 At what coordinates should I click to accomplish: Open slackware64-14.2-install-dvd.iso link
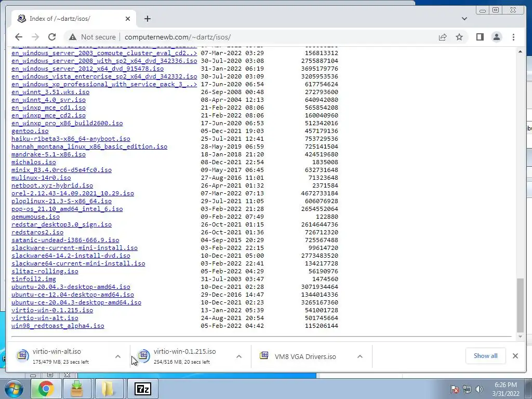tap(71, 256)
